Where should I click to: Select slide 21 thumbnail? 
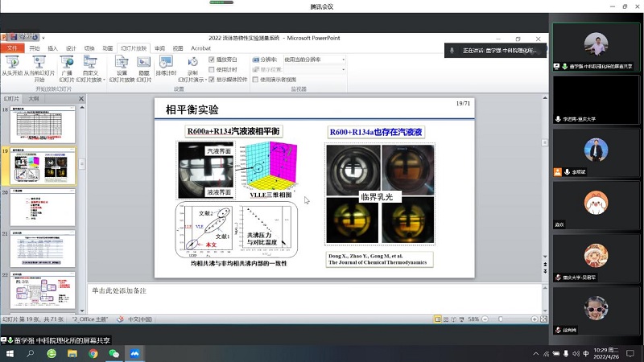click(43, 249)
